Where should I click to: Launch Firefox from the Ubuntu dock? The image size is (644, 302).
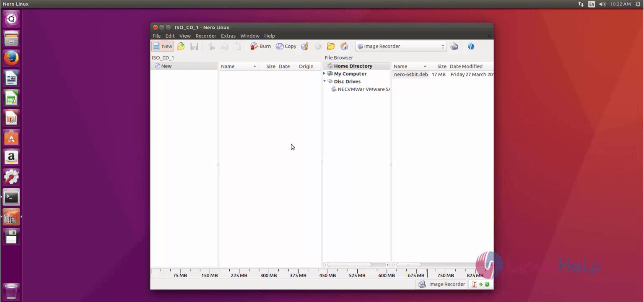point(11,58)
